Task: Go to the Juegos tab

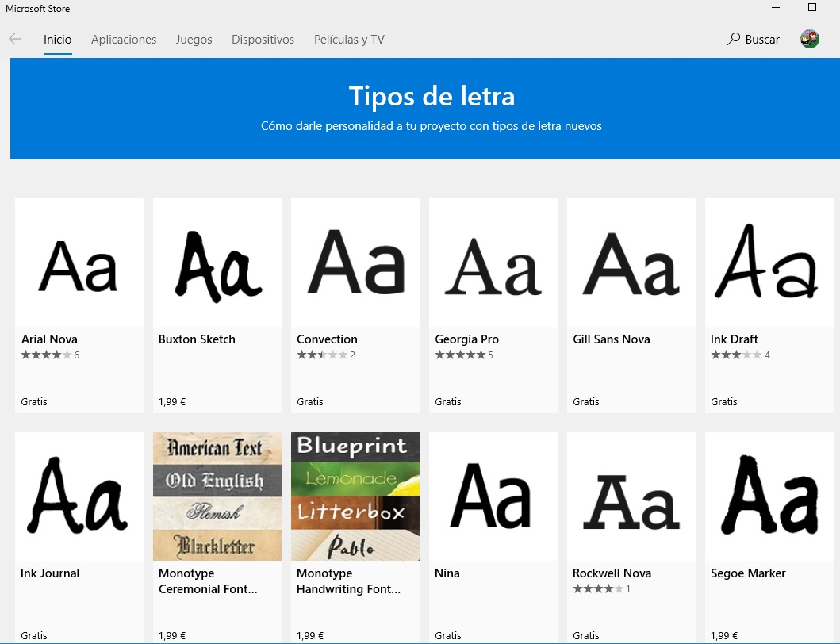Action: 194,40
